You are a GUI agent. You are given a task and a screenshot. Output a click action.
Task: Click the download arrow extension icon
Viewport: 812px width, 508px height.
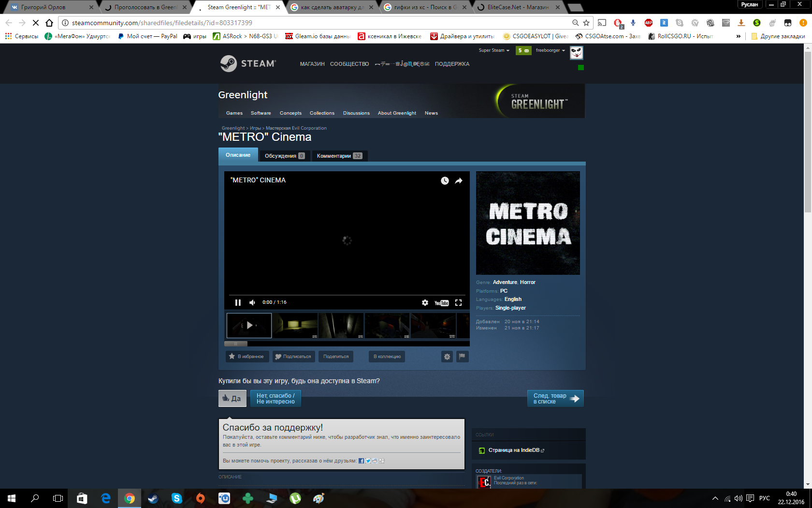pos(741,23)
